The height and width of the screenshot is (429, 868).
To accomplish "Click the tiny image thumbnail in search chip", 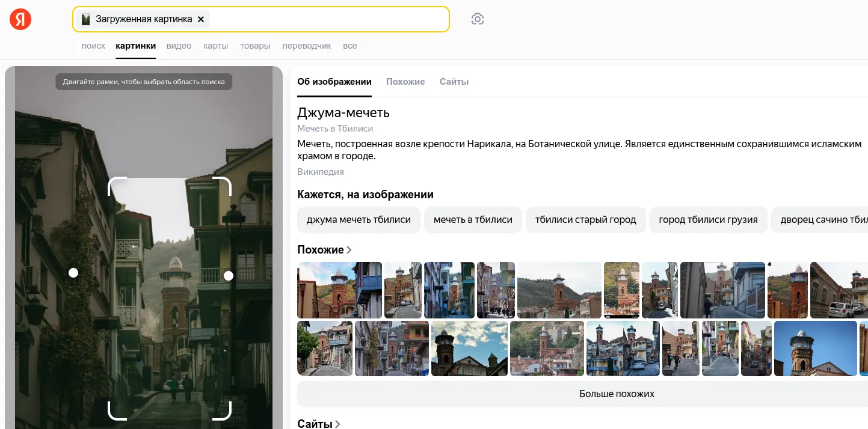I will coord(85,19).
